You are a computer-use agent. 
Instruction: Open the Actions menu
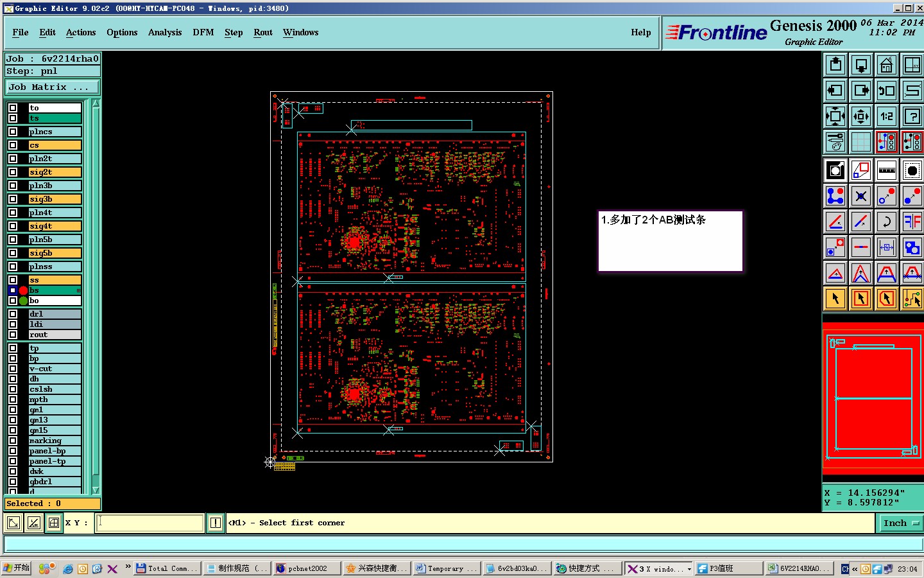pyautogui.click(x=81, y=33)
